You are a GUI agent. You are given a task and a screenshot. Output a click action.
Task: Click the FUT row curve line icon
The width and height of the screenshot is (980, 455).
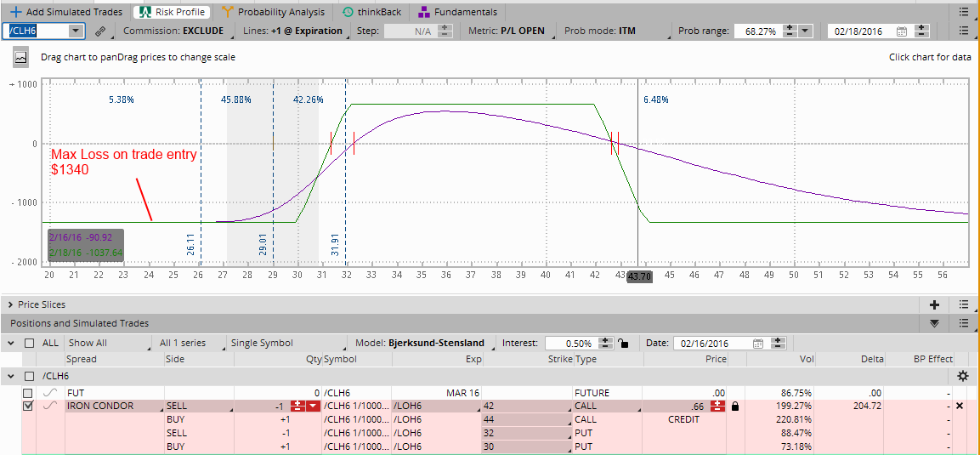coord(50,393)
